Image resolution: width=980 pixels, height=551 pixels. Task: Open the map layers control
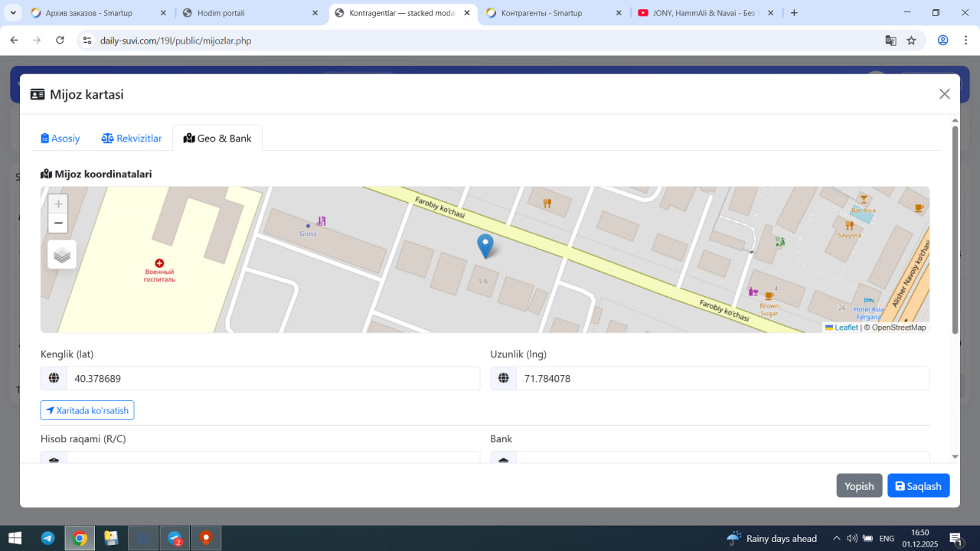(x=62, y=255)
